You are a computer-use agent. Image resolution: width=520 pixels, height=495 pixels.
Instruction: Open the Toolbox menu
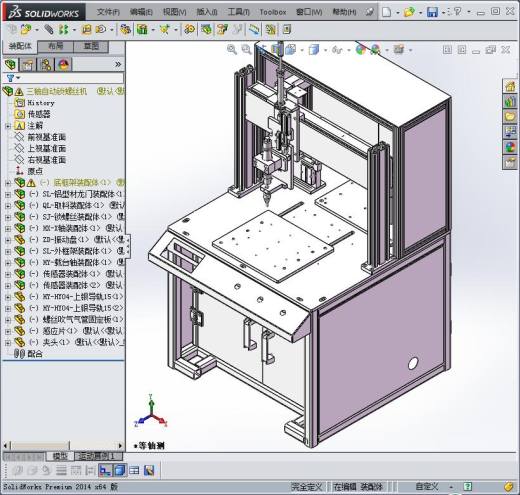(273, 12)
